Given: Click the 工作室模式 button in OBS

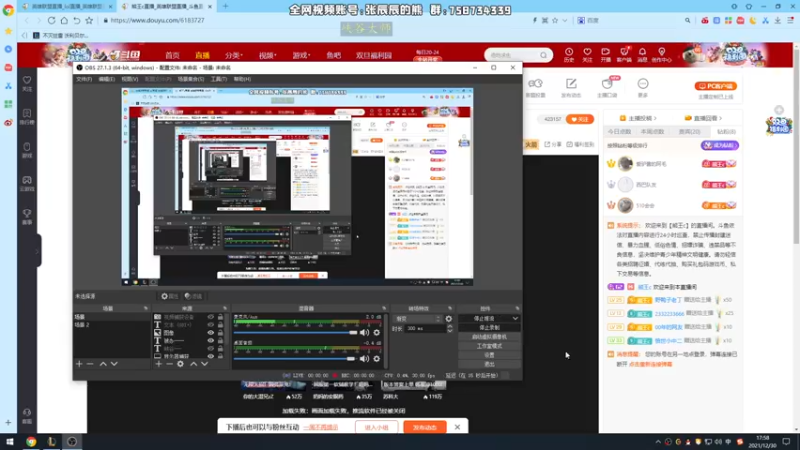Looking at the screenshot, I should pos(489,346).
